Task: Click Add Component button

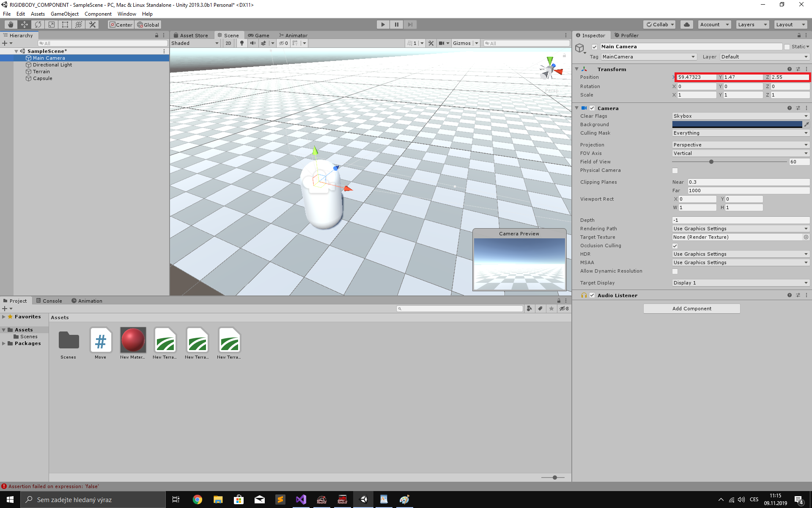Action: point(691,309)
